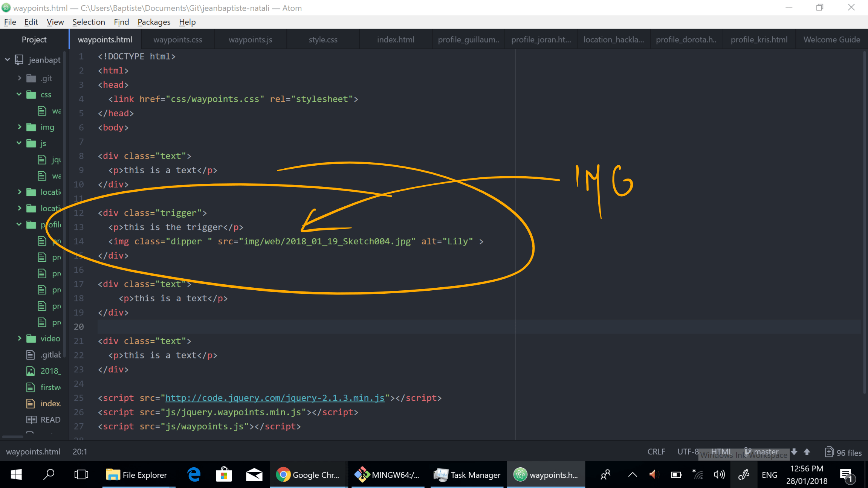Click the jquery-2.1.3.min.js URL link

click(275, 398)
